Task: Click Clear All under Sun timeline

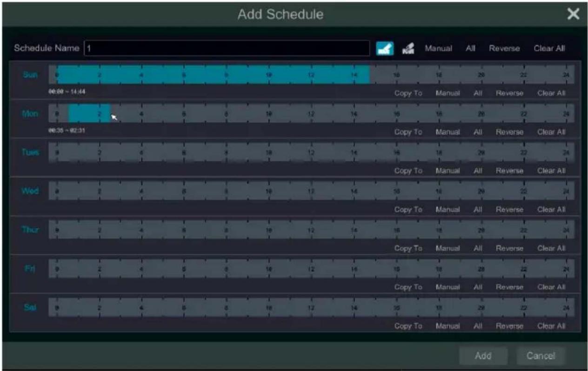Action: (x=552, y=93)
